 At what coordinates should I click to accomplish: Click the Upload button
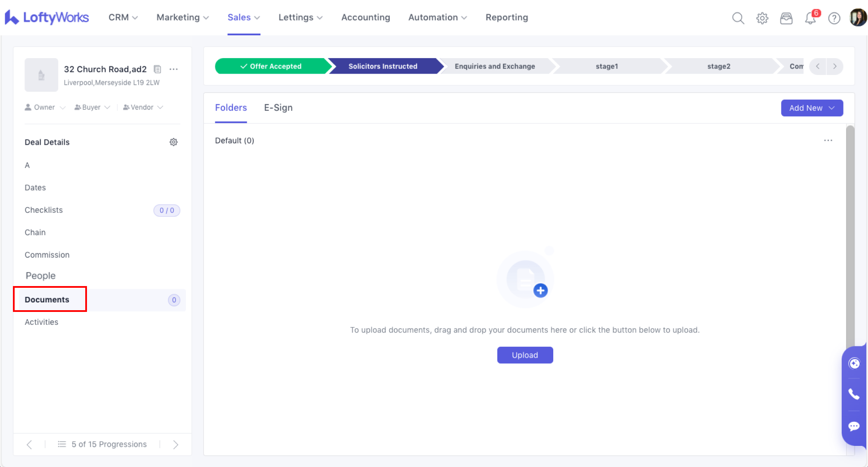click(x=524, y=355)
